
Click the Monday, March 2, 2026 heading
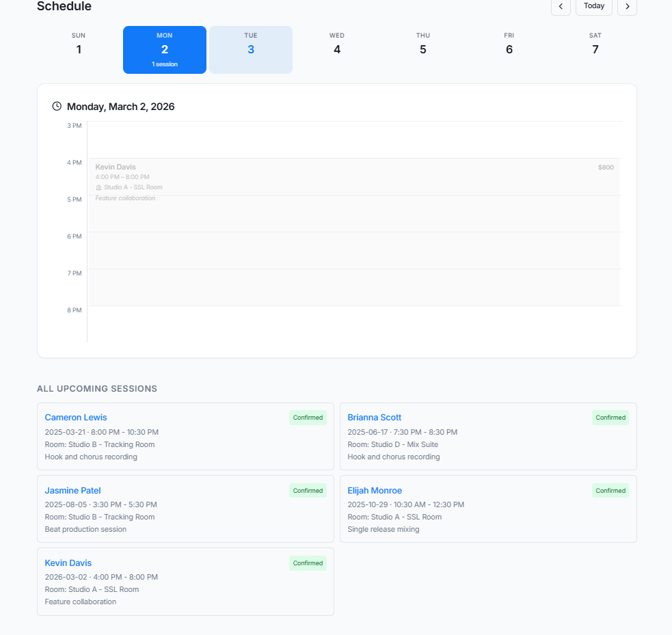click(121, 107)
